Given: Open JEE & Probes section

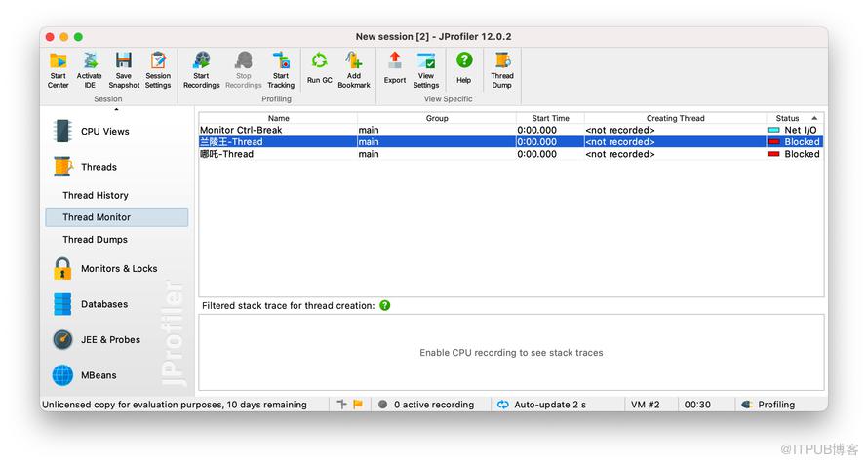Looking at the screenshot, I should point(97,339).
